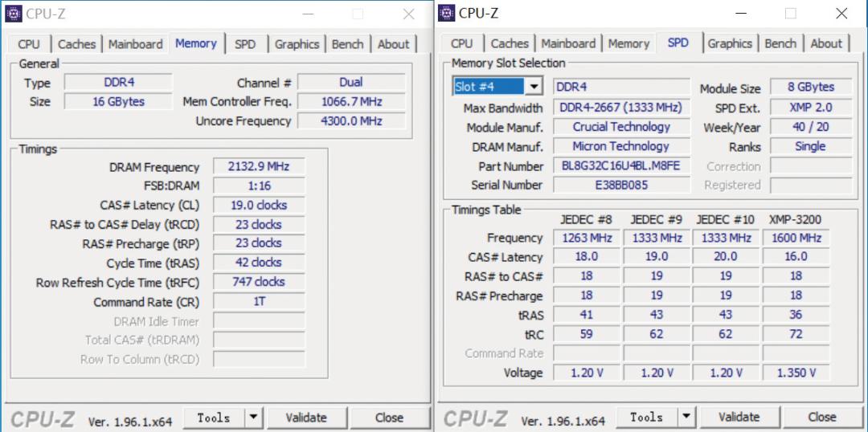Open Mainboard tab in the left window
Viewport: 868px width, 432px height.
click(x=136, y=44)
